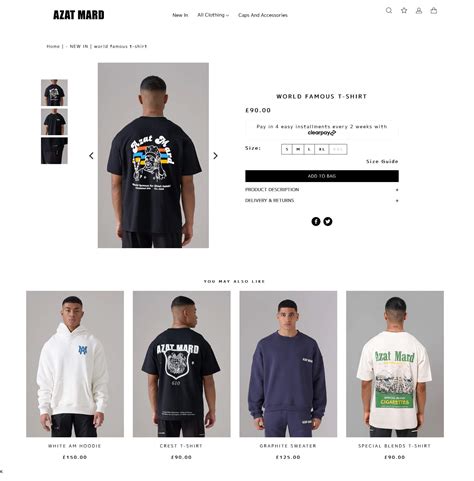Open wishlist star icon in header
The width and height of the screenshot is (474, 481).
point(404,10)
